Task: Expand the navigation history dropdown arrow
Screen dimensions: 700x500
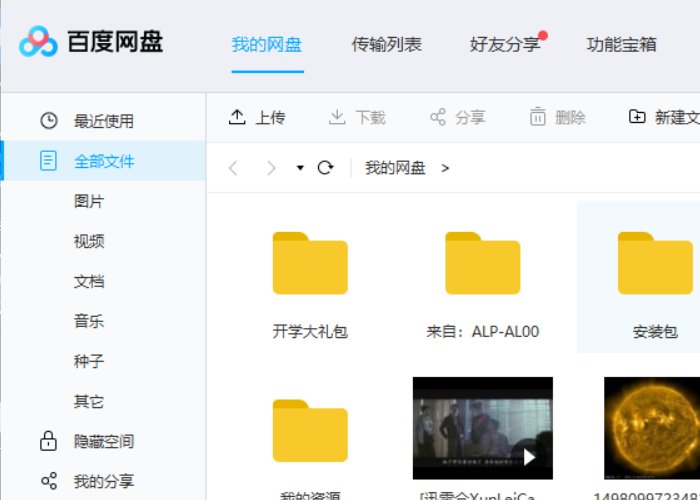Action: point(300,168)
